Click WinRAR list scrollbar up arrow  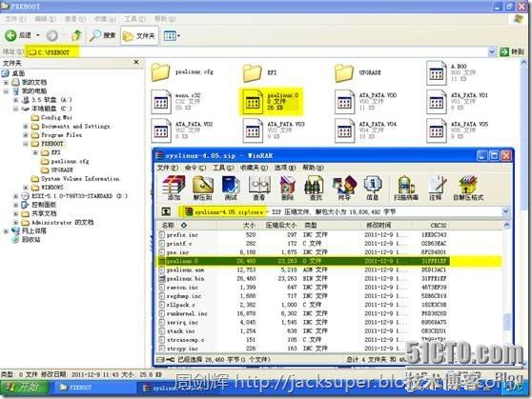click(506, 225)
